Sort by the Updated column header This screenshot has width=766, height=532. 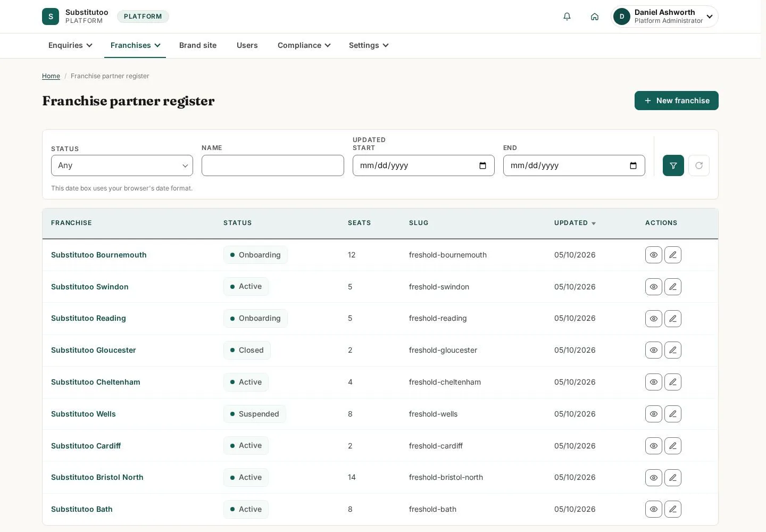pos(575,223)
